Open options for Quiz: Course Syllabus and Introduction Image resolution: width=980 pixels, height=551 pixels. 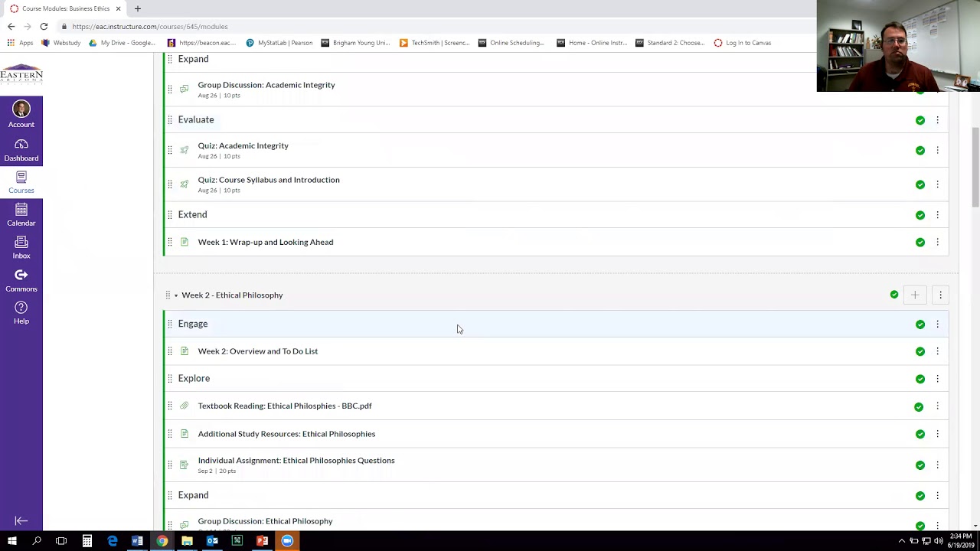(x=937, y=184)
